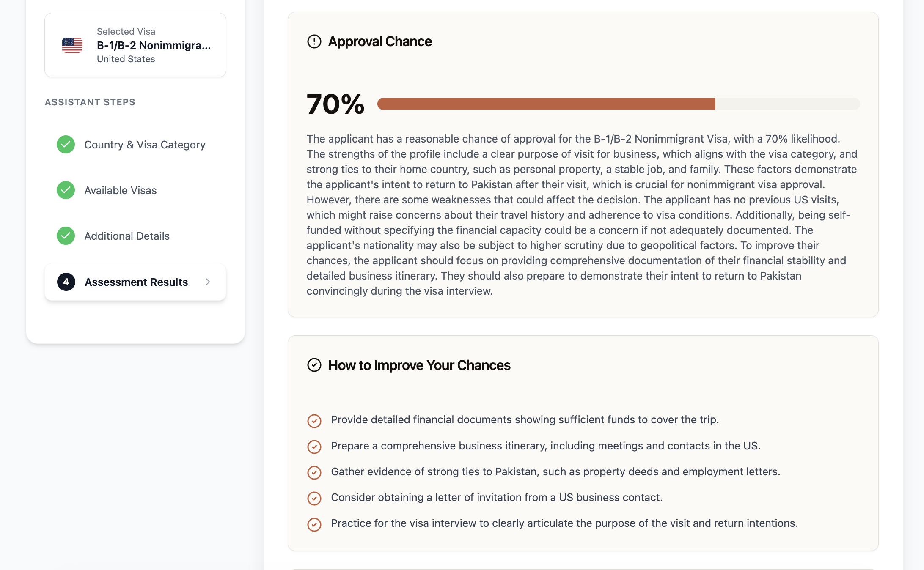Click the Approval Chance info icon
This screenshot has height=570, width=924.
(314, 41)
